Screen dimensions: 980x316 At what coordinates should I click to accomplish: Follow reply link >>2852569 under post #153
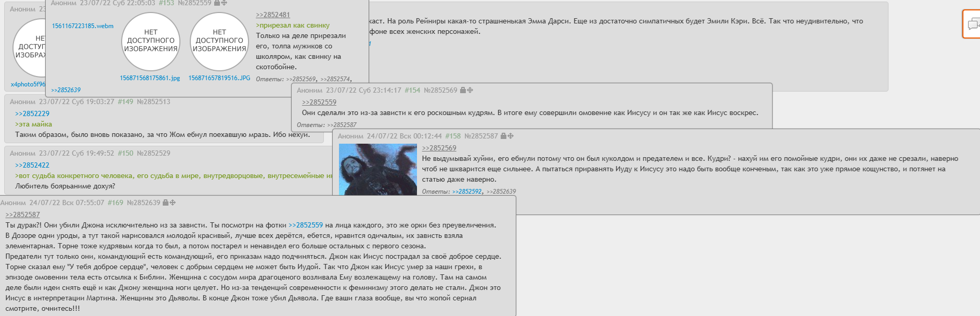point(301,79)
